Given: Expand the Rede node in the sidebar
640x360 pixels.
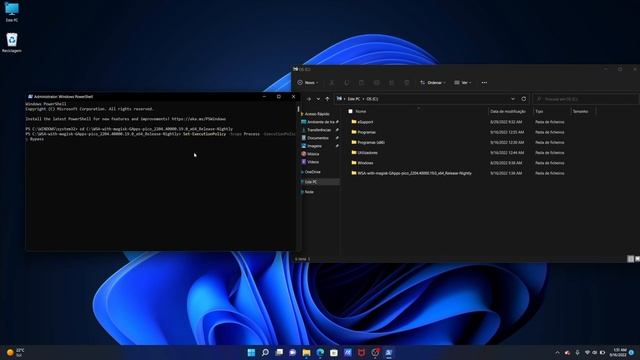Looking at the screenshot, I should point(302,192).
